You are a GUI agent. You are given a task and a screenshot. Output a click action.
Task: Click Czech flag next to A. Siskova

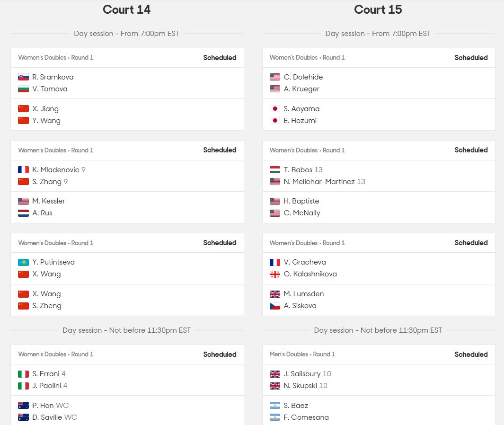tap(275, 306)
